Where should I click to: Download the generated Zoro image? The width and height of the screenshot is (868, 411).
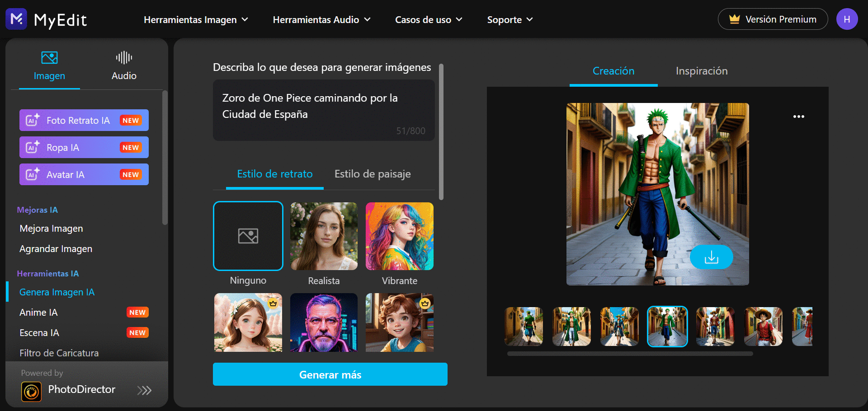[711, 257]
